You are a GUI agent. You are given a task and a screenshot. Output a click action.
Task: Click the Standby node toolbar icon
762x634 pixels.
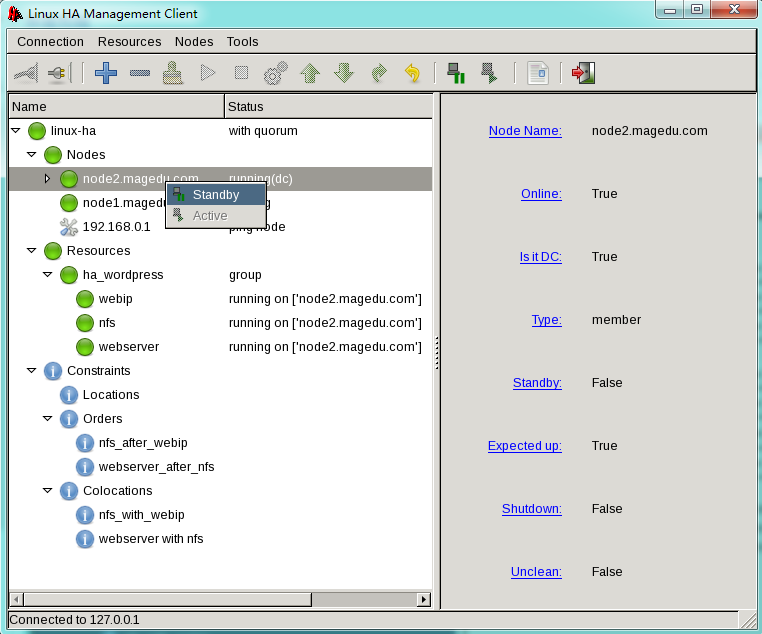click(x=456, y=73)
